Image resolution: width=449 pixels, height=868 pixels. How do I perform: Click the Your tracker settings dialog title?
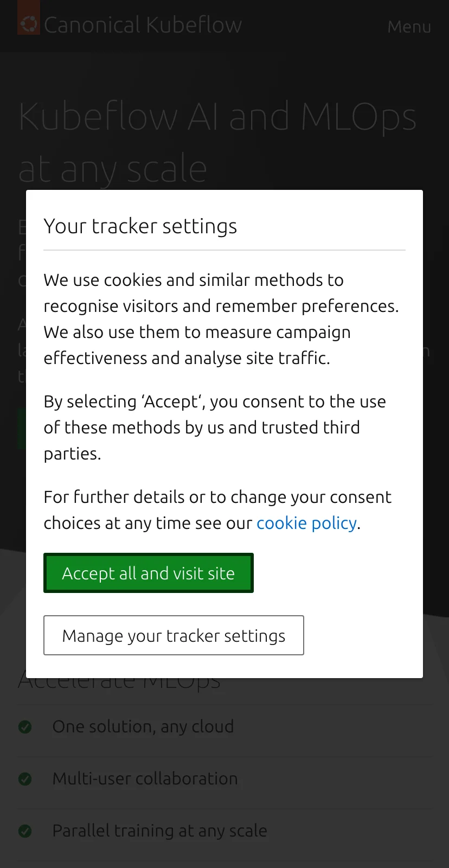click(140, 226)
